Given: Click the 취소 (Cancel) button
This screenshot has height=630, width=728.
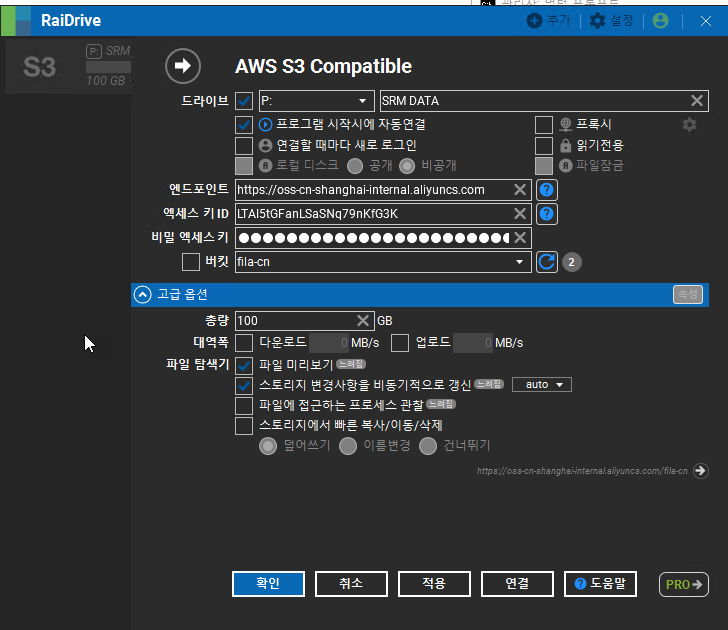Looking at the screenshot, I should tap(351, 584).
